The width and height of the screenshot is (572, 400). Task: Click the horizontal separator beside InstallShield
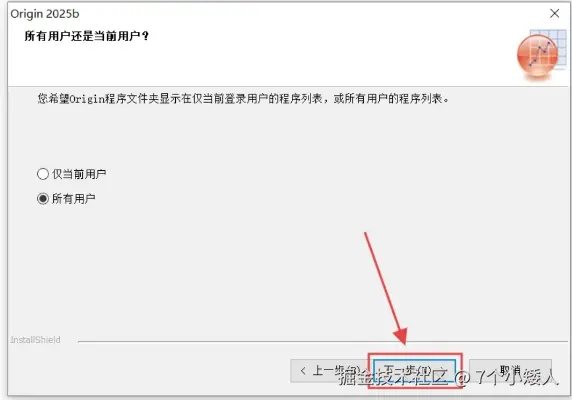point(322,342)
